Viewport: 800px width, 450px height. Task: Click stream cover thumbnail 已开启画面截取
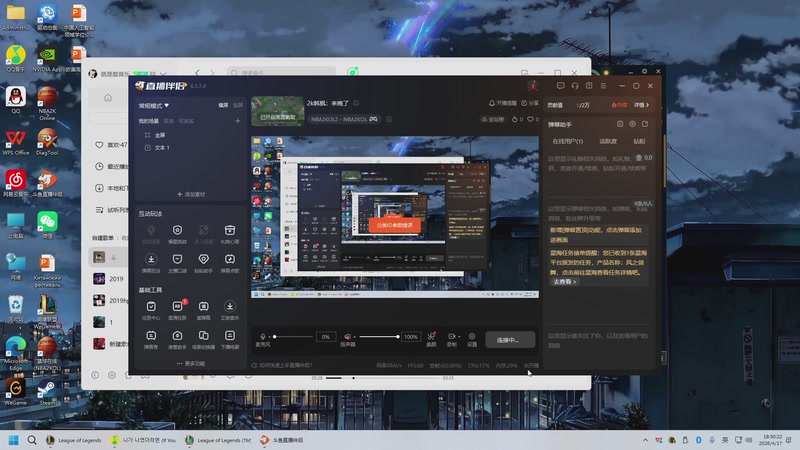[278, 111]
